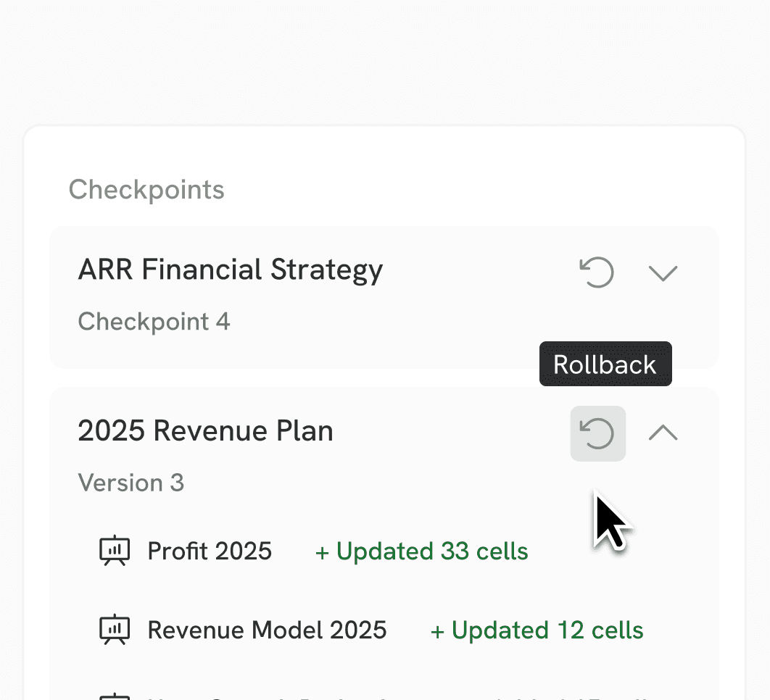Click the Checkpoints panel heading
Viewport: 770px width, 700px height.
click(x=146, y=190)
